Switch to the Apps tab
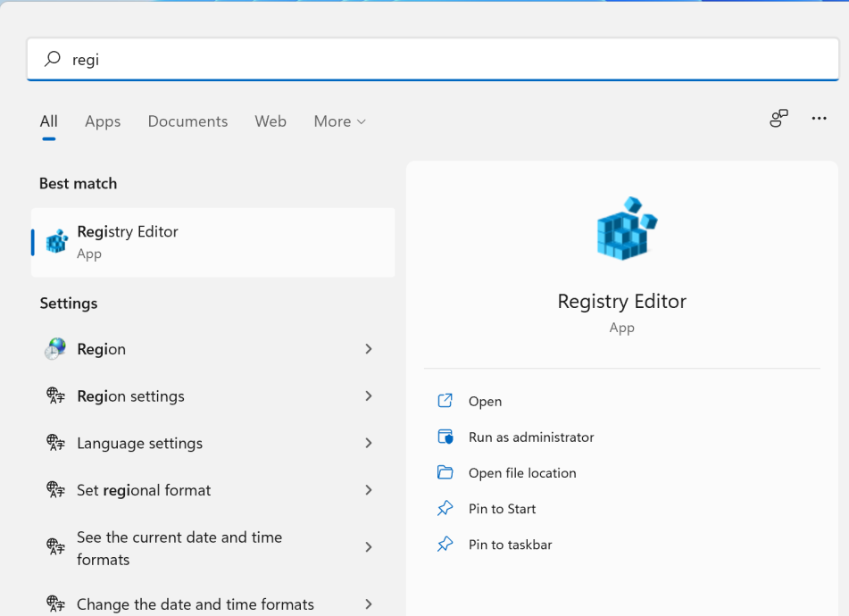 click(103, 121)
